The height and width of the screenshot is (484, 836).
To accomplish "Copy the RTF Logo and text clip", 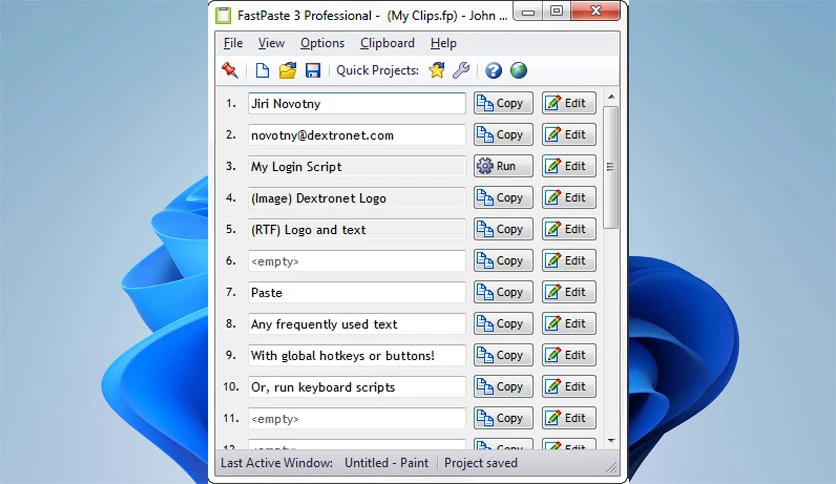I will [503, 229].
